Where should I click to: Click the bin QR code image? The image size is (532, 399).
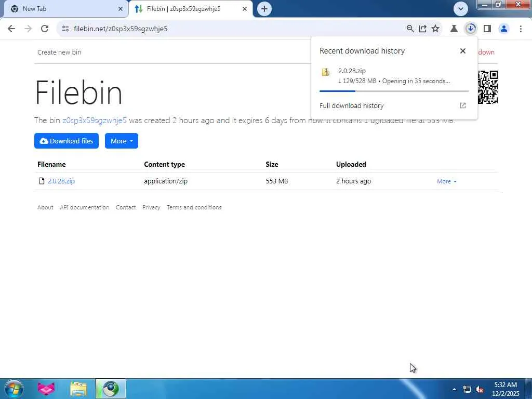pyautogui.click(x=488, y=87)
